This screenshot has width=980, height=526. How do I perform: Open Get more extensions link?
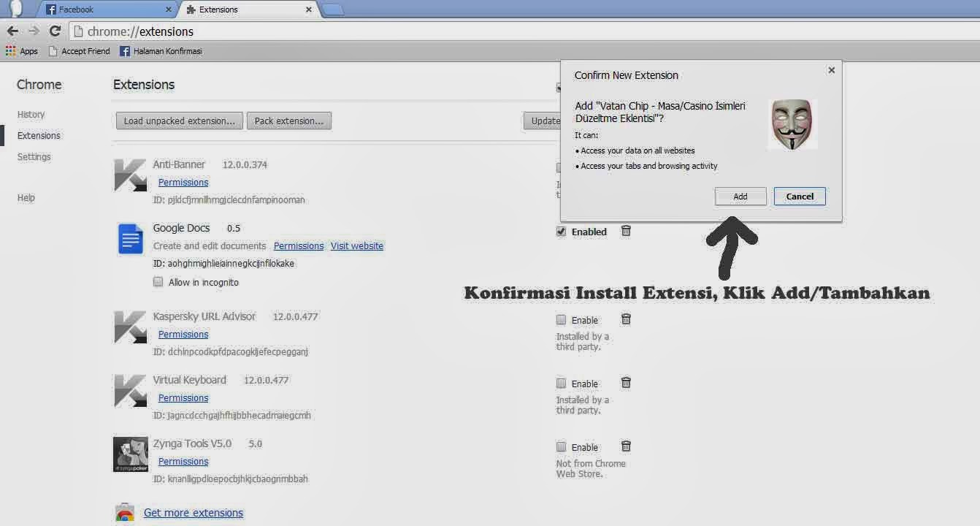click(x=194, y=513)
